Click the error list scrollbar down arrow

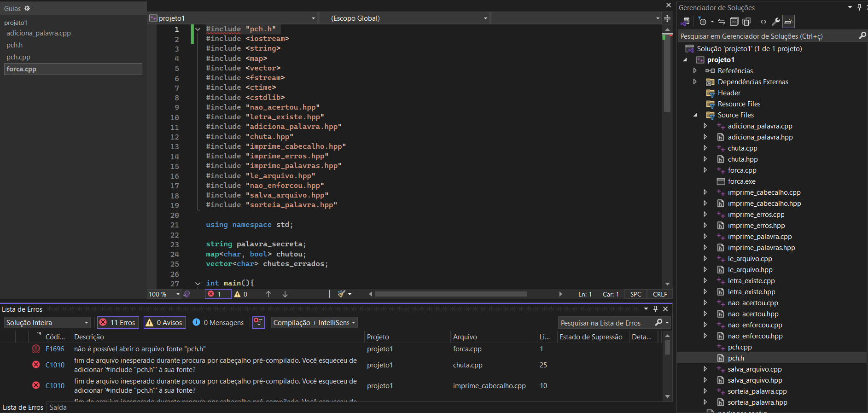point(667,396)
